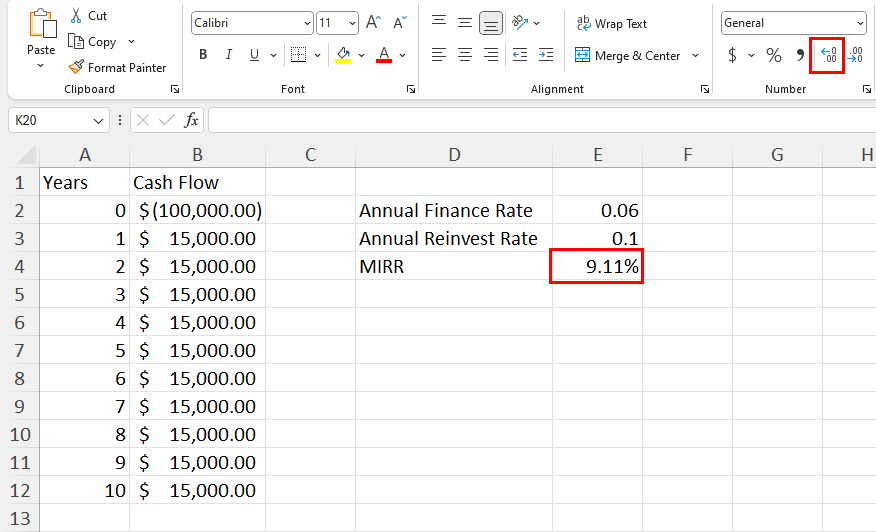The height and width of the screenshot is (532, 876).
Task: Select the Annual Reinvest Rate label cell
Action: 454,239
